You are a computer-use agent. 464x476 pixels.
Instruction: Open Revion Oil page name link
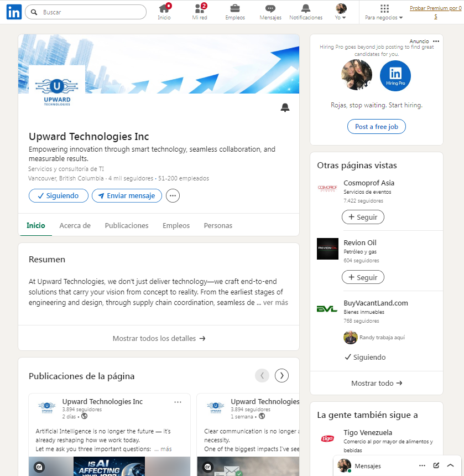(360, 243)
